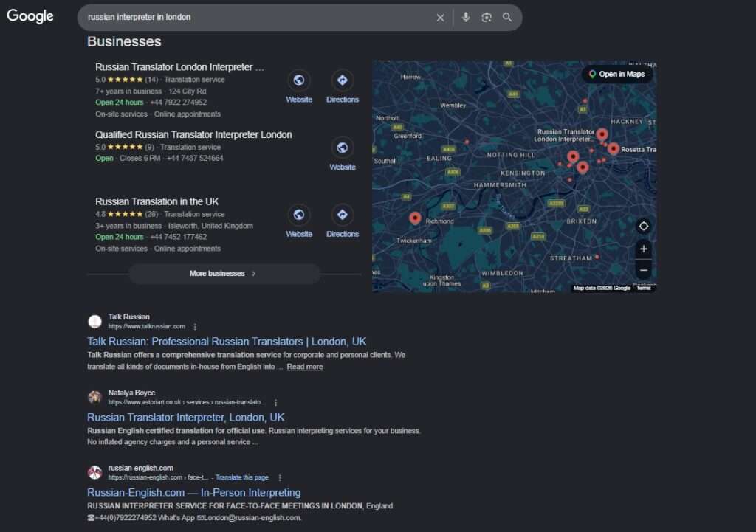756x532 pixels.
Task: Click the magnifier search icon
Action: click(507, 18)
